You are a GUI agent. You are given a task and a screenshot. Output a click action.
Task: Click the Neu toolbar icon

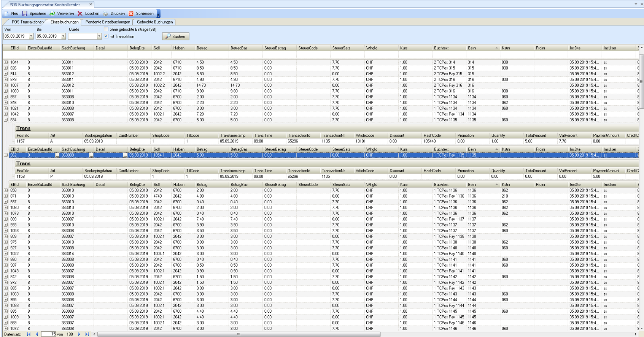tap(7, 13)
